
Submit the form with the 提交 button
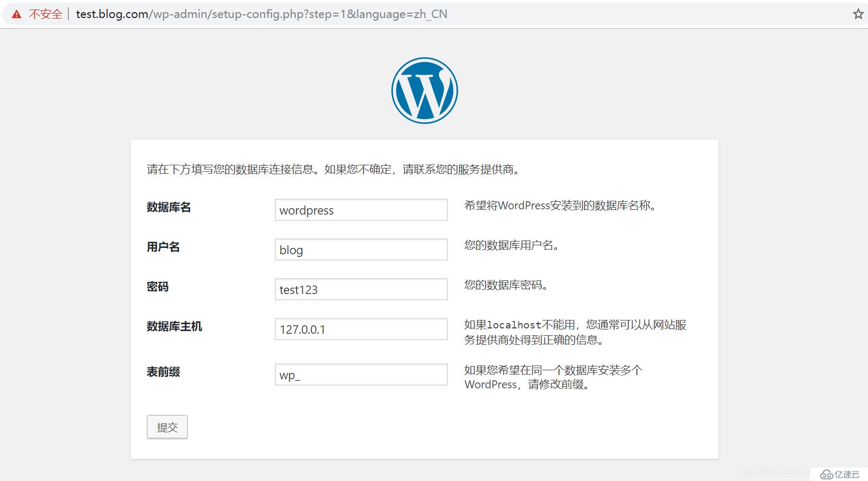coord(167,427)
